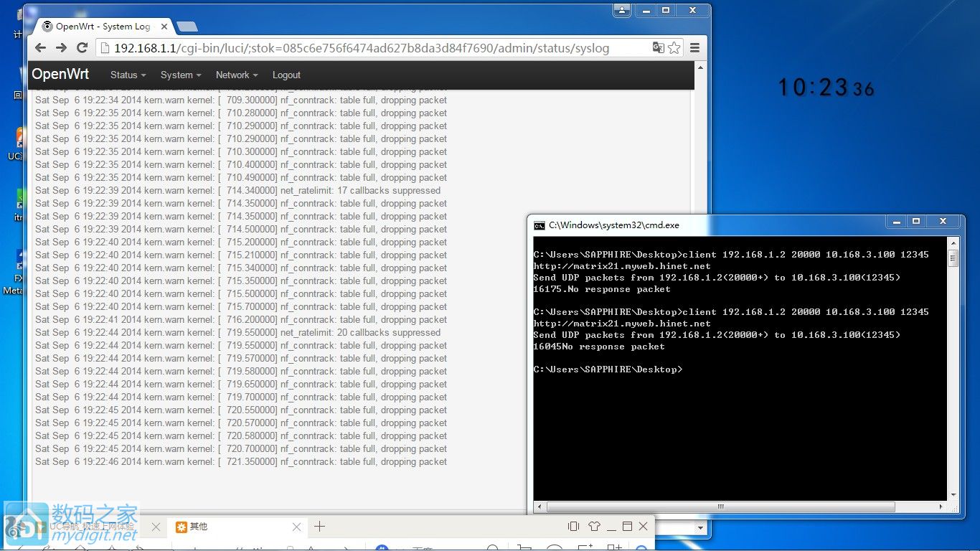980x551 pixels.
Task: Open the translate page icon in address bar
Action: pyautogui.click(x=658, y=48)
